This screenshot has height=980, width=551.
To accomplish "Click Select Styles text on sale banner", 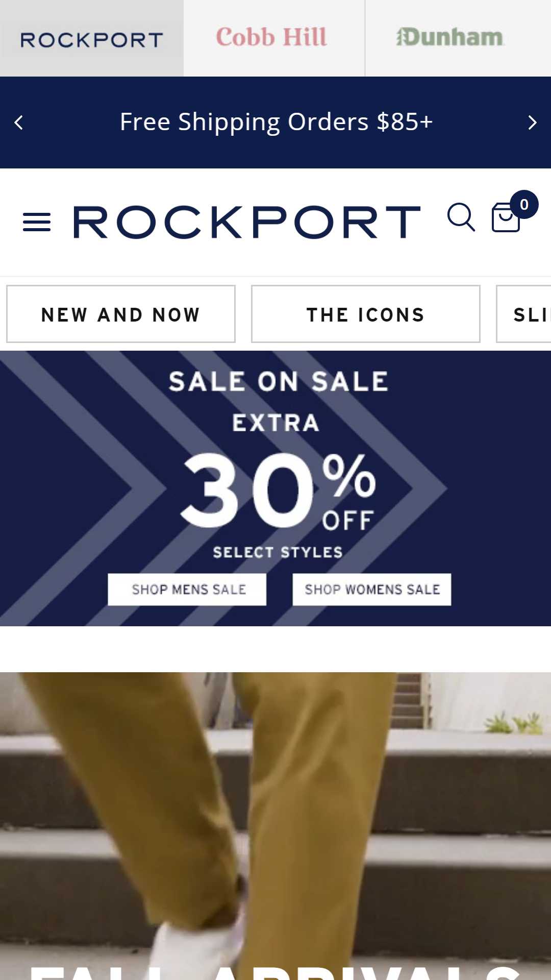I will pyautogui.click(x=278, y=552).
